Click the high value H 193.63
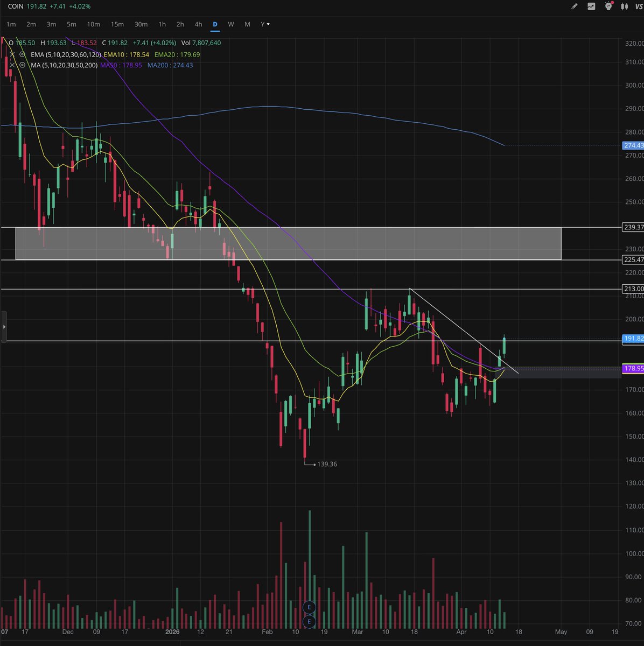Viewport: 644px width, 646px height. (x=53, y=43)
